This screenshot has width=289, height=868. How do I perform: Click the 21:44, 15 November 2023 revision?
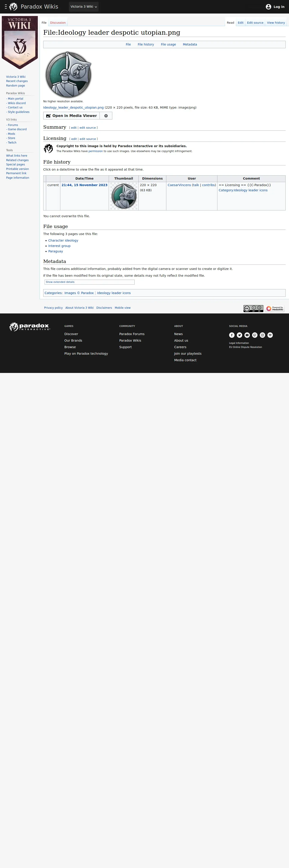[x=84, y=185]
